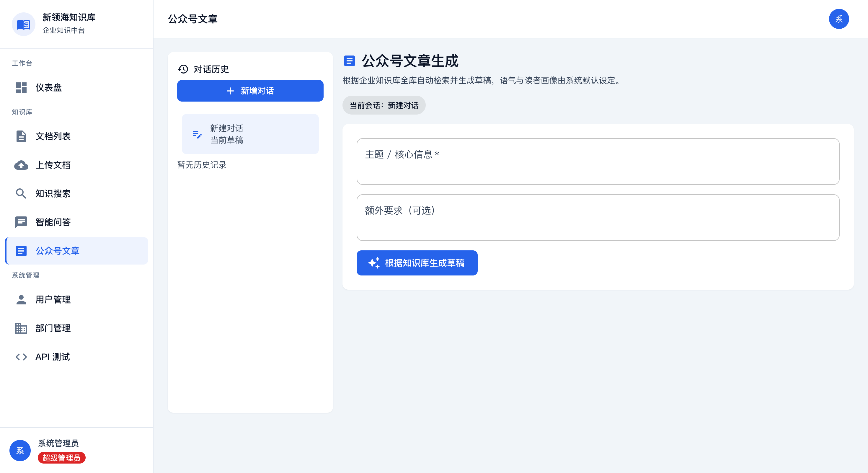Open the 仪表盘 menu item
This screenshot has width=868, height=473.
pyautogui.click(x=77, y=88)
